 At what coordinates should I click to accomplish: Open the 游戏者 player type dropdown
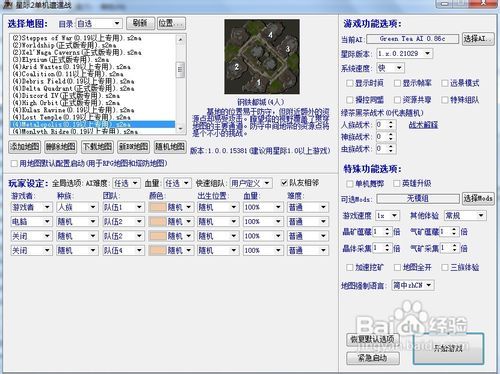[31, 207]
